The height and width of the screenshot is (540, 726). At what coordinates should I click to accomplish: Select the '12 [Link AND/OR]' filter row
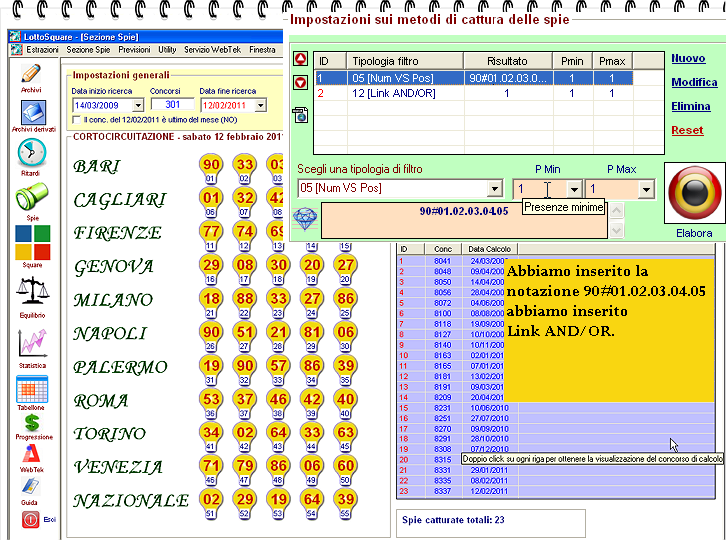pyautogui.click(x=367, y=93)
